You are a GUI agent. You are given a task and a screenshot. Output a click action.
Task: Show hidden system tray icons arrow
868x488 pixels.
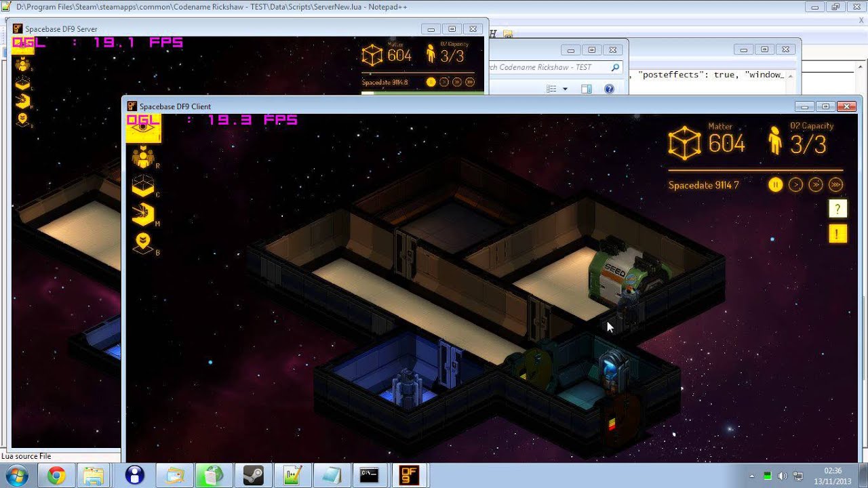coord(751,476)
